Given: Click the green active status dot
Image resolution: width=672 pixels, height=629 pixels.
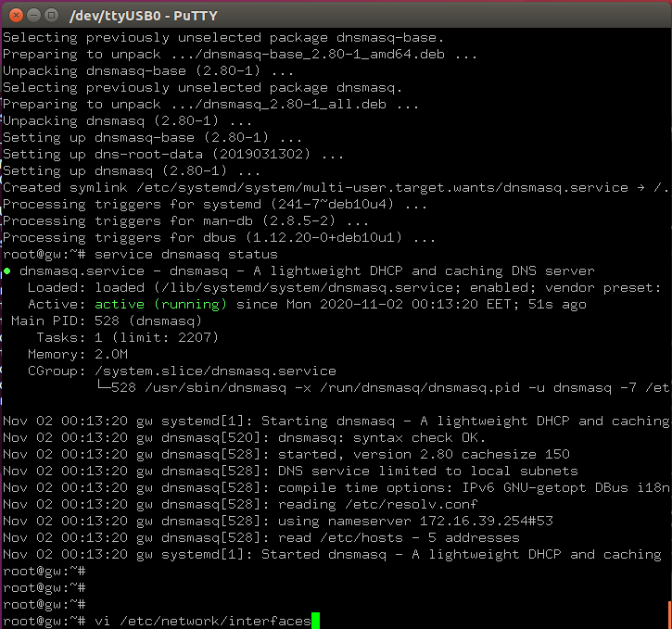Looking at the screenshot, I should click(7, 271).
